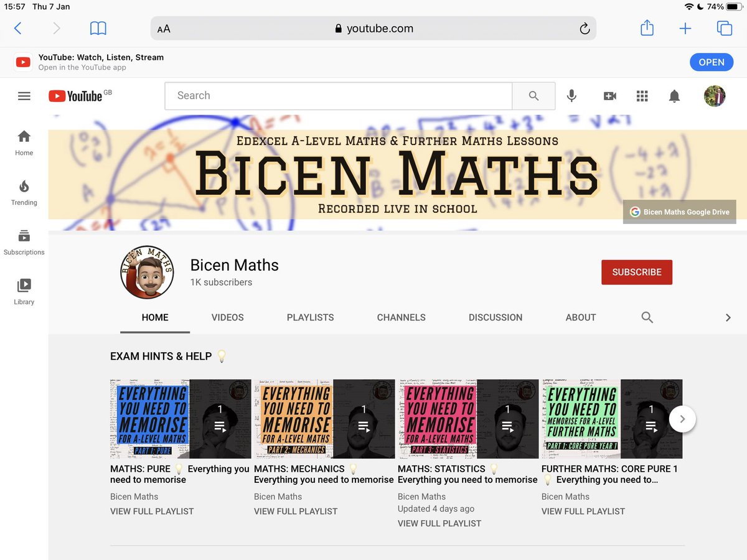The image size is (747, 560).
Task: Click the SUBSCRIBE button
Action: pos(637,272)
